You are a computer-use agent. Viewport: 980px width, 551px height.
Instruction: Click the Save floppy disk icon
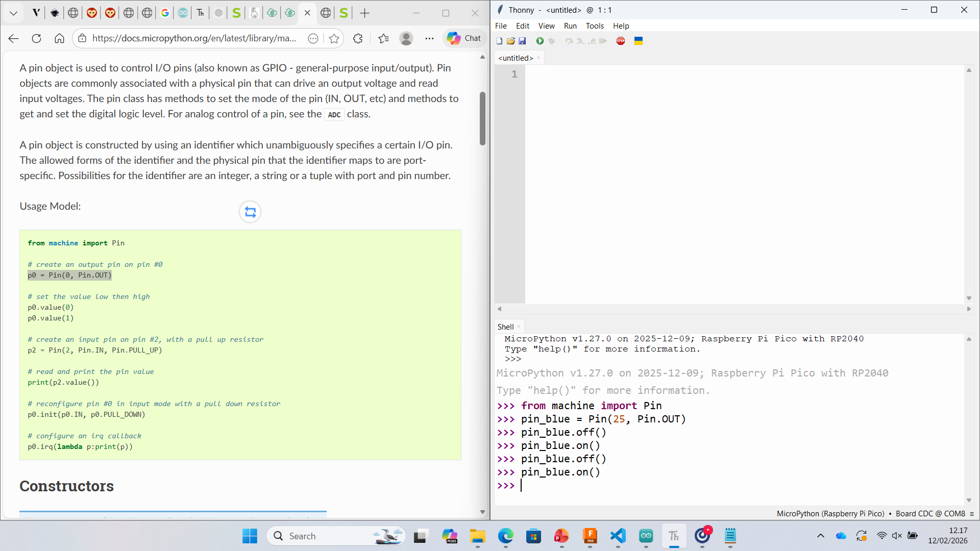coord(522,41)
